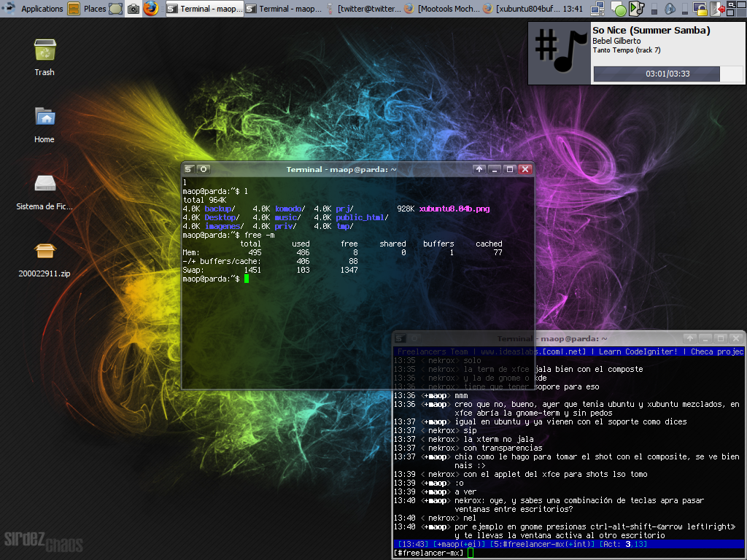Switch to xubuntu804buf Firefox taskbar window

[521, 9]
